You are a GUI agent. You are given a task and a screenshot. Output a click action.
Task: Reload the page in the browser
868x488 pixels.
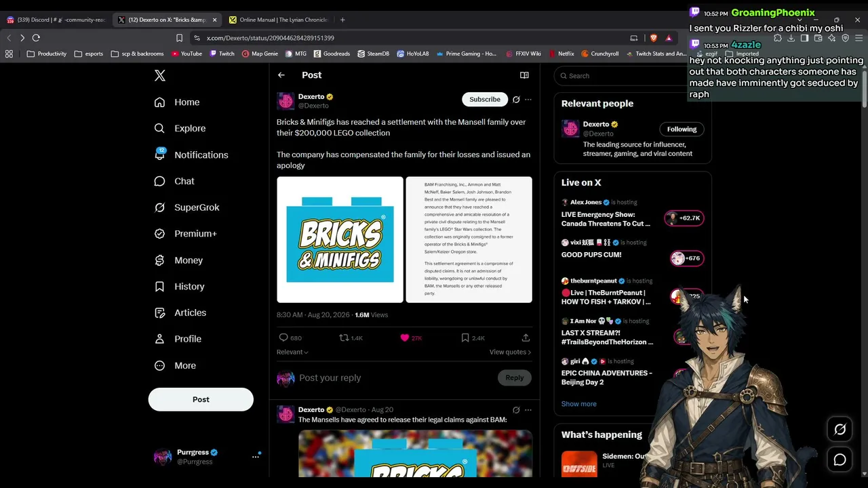tap(36, 38)
